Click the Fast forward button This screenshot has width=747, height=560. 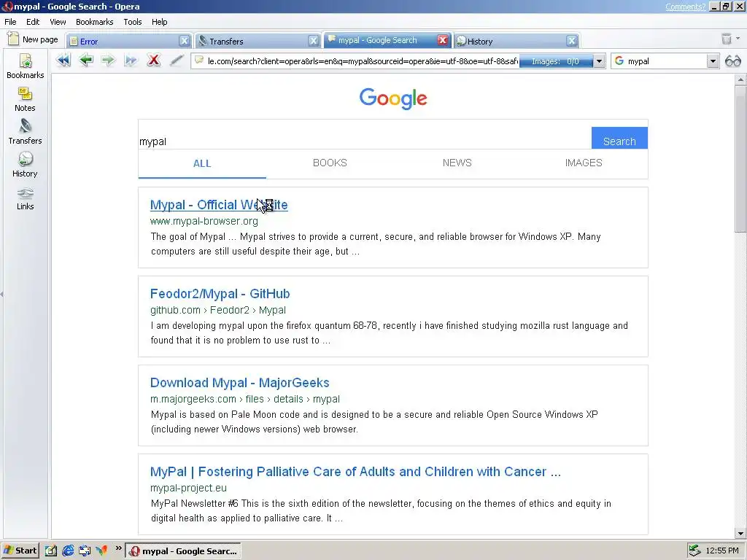coord(131,61)
